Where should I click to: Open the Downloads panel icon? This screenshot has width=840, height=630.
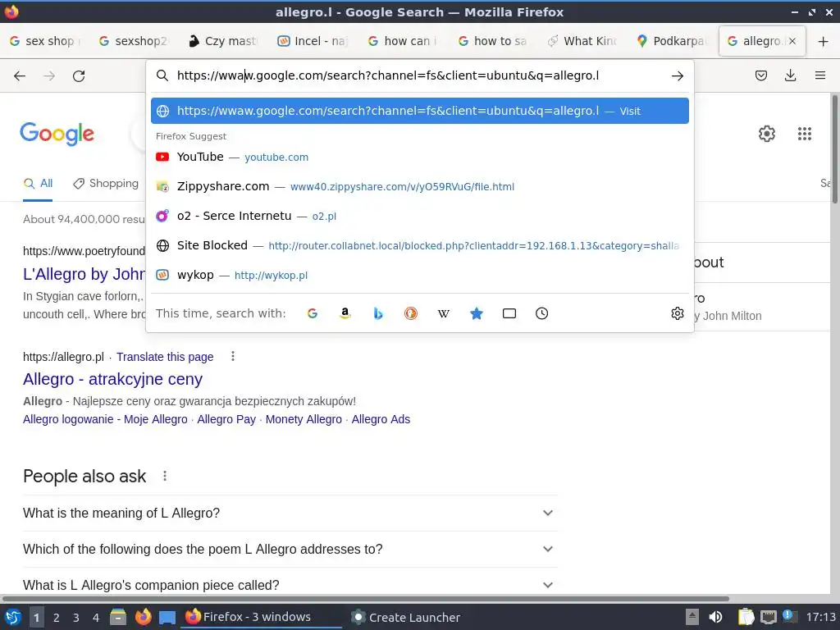[790, 75]
